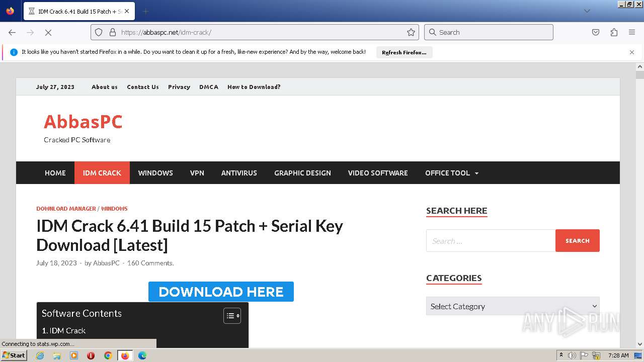Open VIDEO SOFTWARE navigation category
Viewport: 644px width, 362px height.
click(378, 173)
